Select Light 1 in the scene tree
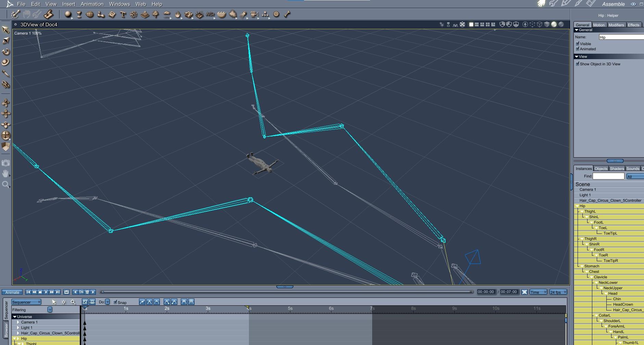Screen dimensions: 644x345 point(585,195)
